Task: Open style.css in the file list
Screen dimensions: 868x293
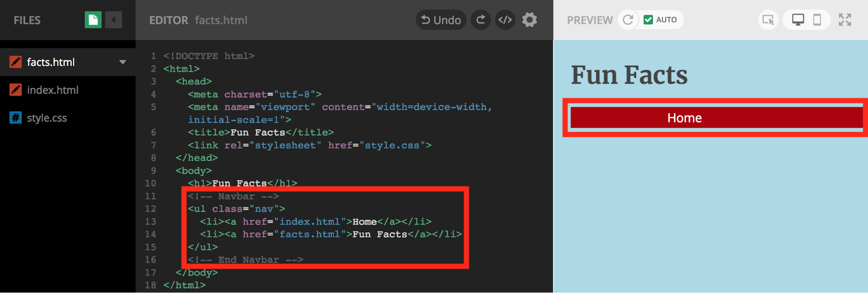Action: (x=47, y=118)
